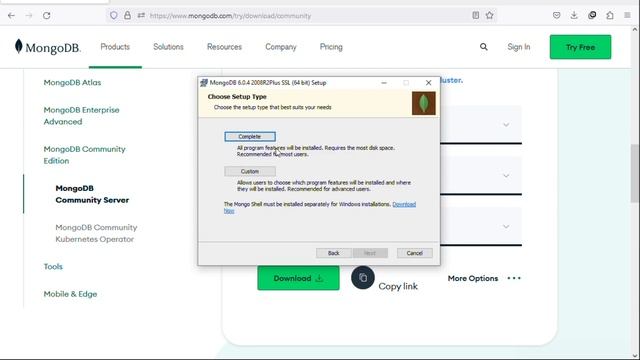The height and width of the screenshot is (360, 640).
Task: Click More Options text
Action: click(x=473, y=278)
